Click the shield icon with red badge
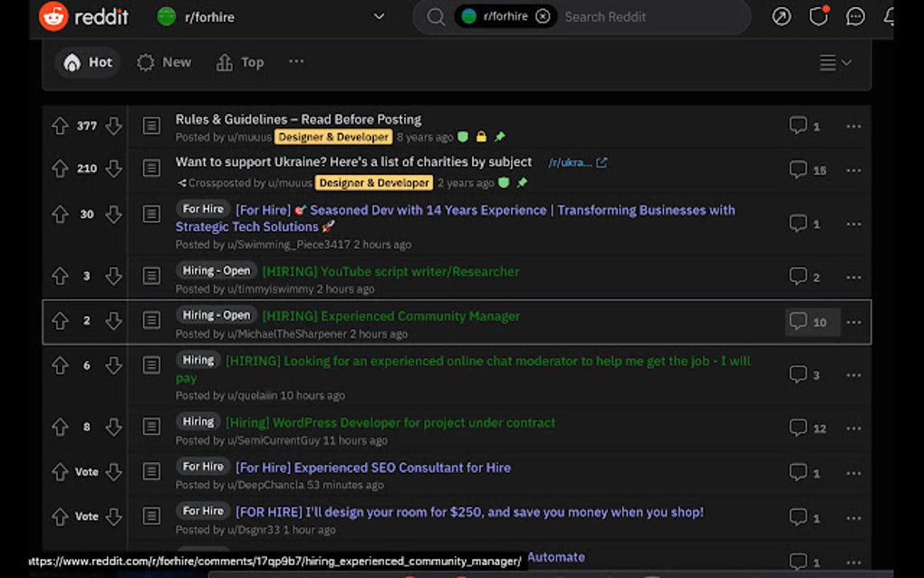Image resolution: width=924 pixels, height=578 pixels. coord(818,16)
